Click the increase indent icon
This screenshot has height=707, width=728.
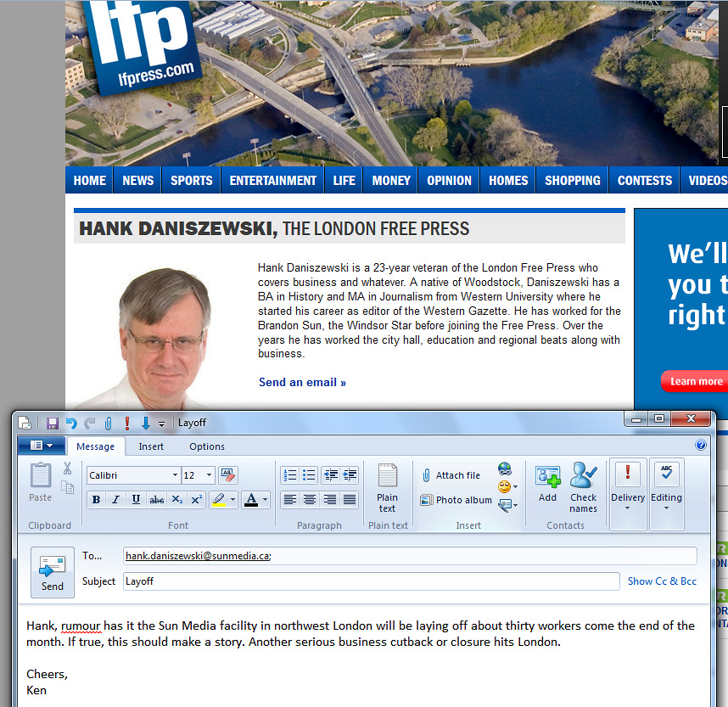[350, 474]
